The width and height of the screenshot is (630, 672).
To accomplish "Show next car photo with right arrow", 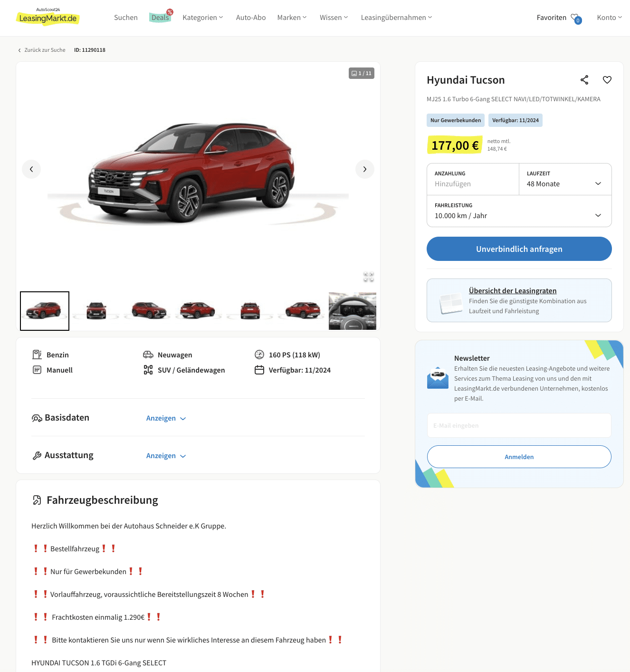I will point(365,169).
